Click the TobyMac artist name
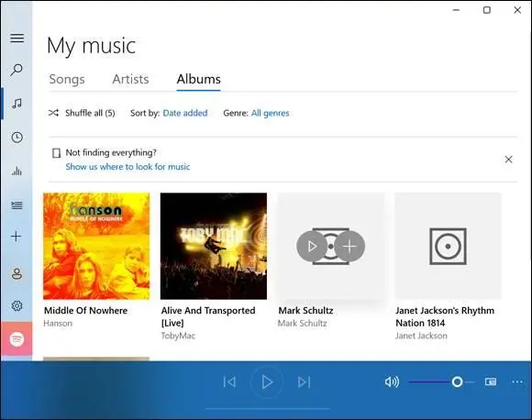532x420 pixels. tap(178, 336)
